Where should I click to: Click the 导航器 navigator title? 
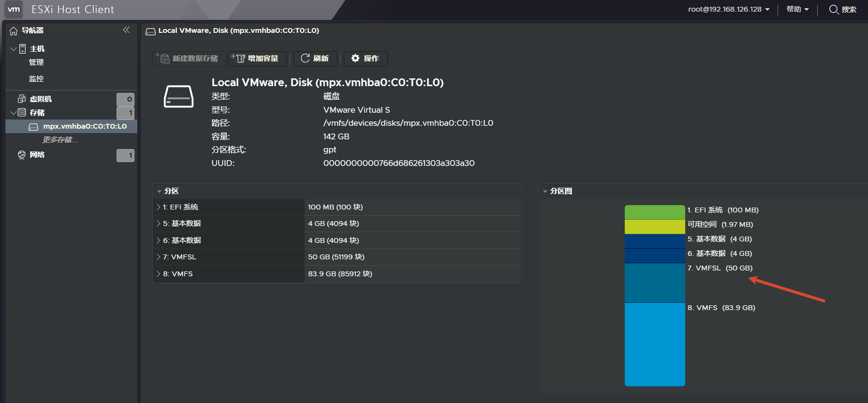(x=32, y=30)
